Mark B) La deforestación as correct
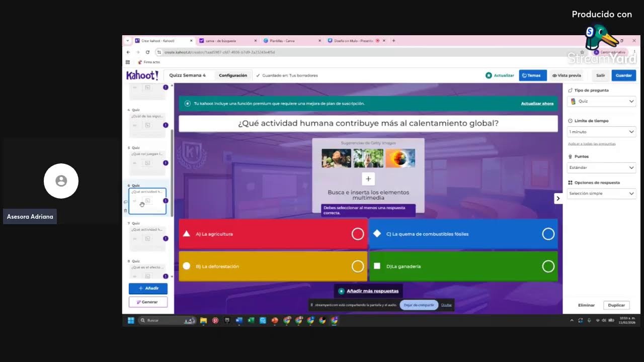Viewport: 644px width, 362px height. tap(358, 266)
